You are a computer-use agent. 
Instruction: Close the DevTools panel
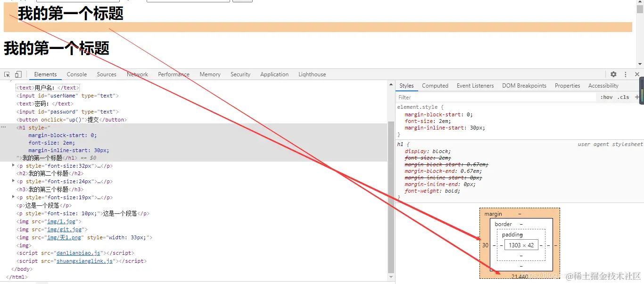tap(637, 74)
